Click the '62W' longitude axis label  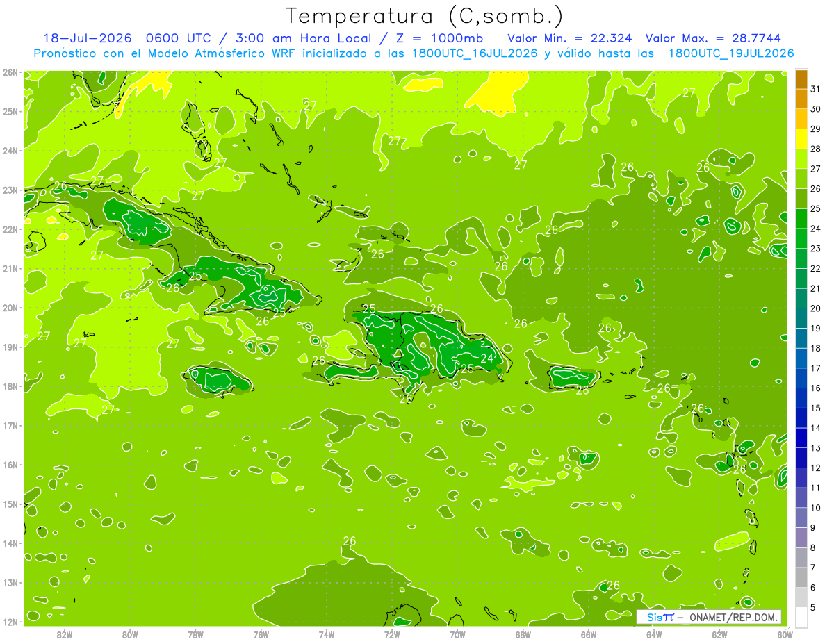pos(720,634)
